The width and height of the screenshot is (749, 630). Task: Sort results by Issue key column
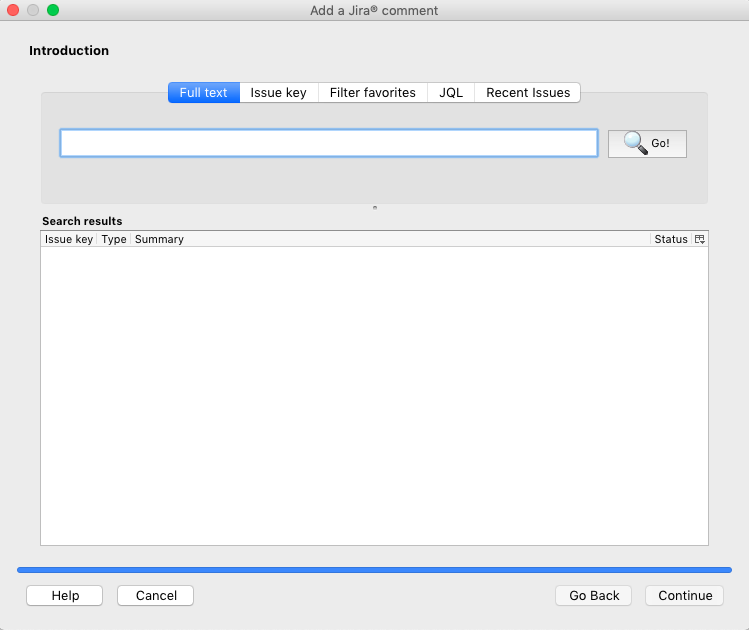coord(69,239)
